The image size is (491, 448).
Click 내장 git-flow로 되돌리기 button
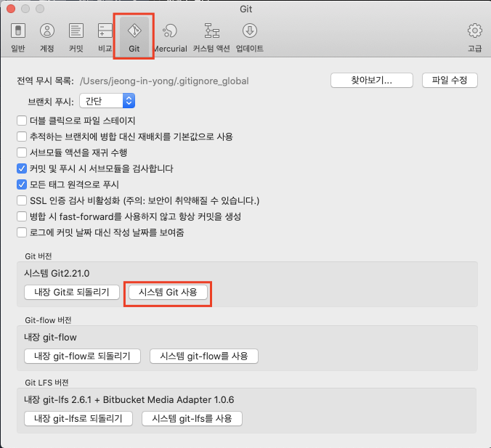click(x=82, y=356)
